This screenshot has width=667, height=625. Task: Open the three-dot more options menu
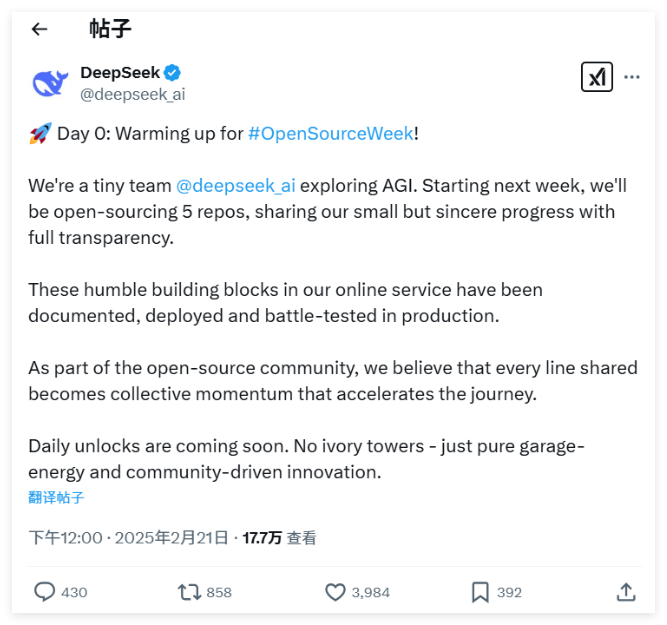pos(632,77)
